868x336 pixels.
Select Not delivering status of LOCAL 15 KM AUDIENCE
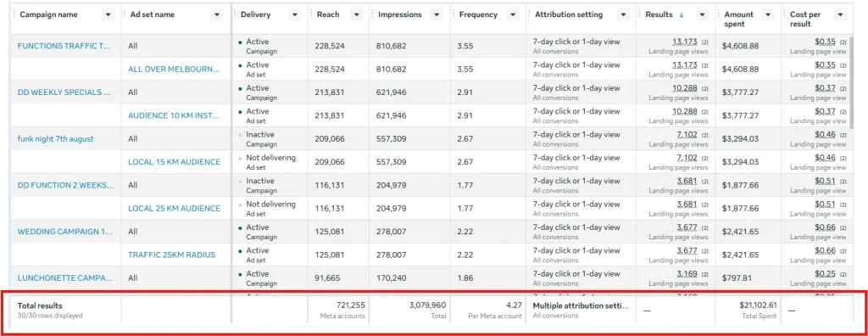pyautogui.click(x=270, y=158)
